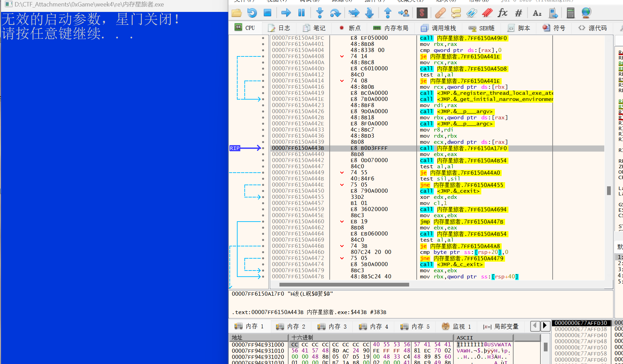Run the program with the arrow icon
623x364 pixels.
pyautogui.click(x=286, y=13)
